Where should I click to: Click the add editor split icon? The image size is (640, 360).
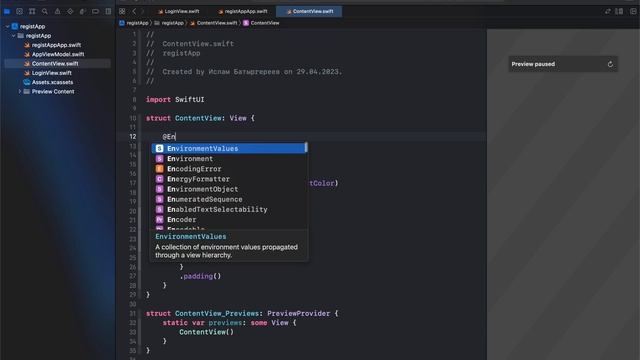633,11
